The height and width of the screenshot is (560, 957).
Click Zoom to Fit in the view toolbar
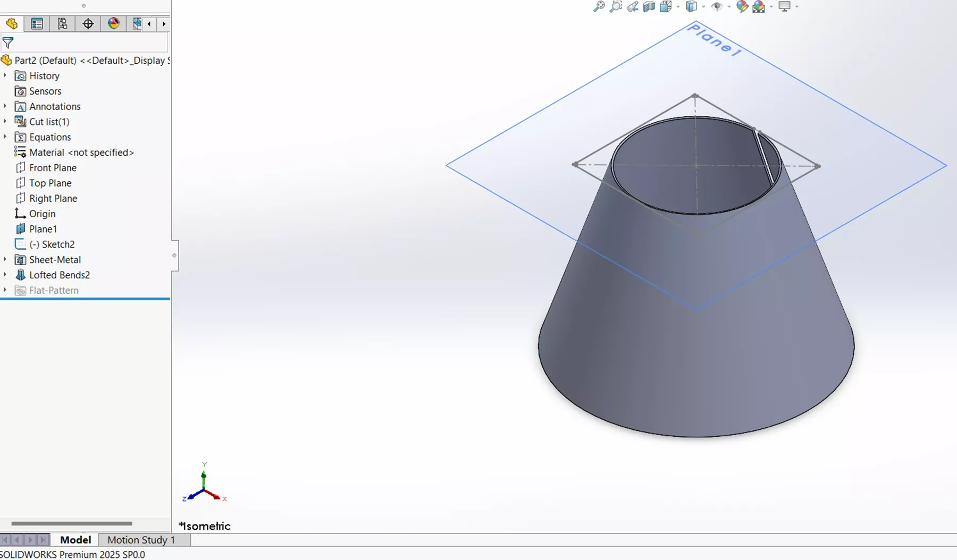[x=599, y=6]
